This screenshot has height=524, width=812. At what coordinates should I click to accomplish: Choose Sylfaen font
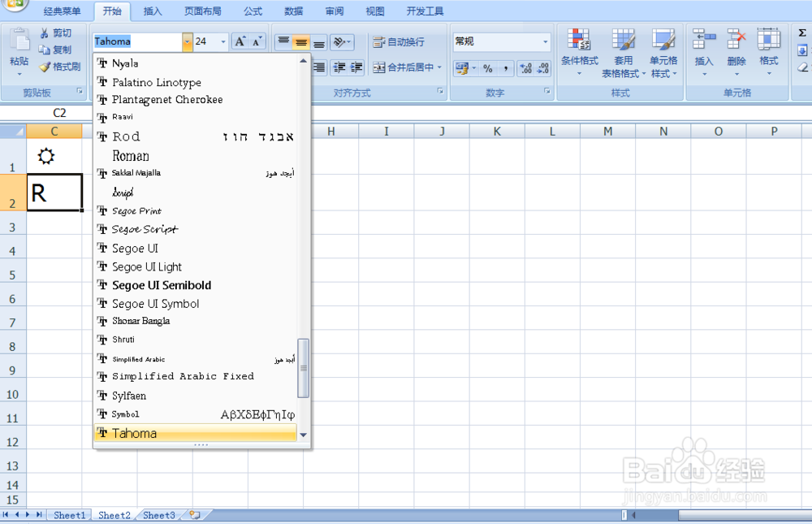pyautogui.click(x=196, y=396)
